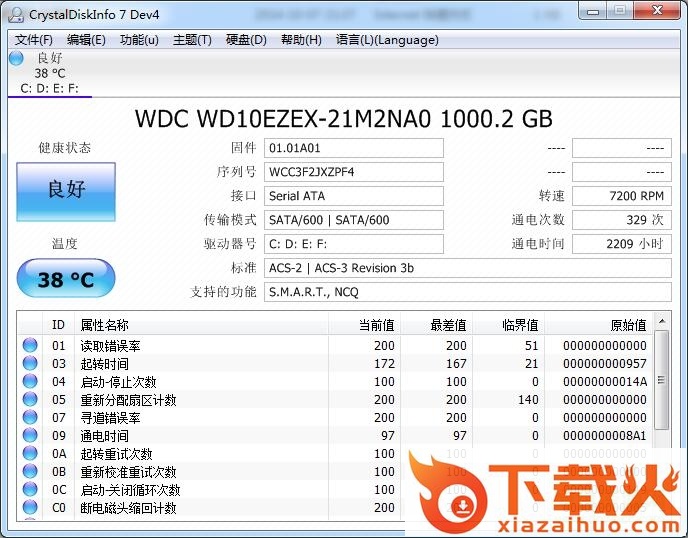Click the 属性名称 column header

coord(201,325)
